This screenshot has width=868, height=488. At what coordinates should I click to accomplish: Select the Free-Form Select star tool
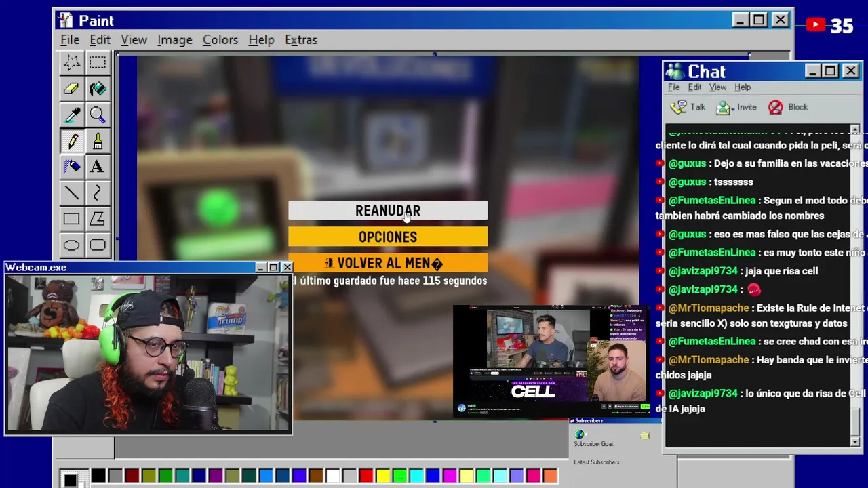click(71, 62)
